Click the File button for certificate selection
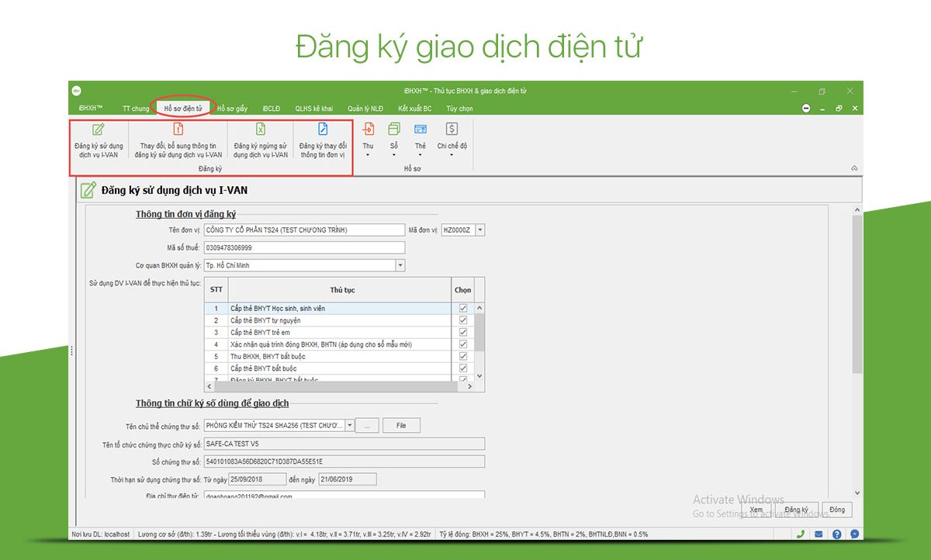The image size is (931, 560). (x=401, y=424)
